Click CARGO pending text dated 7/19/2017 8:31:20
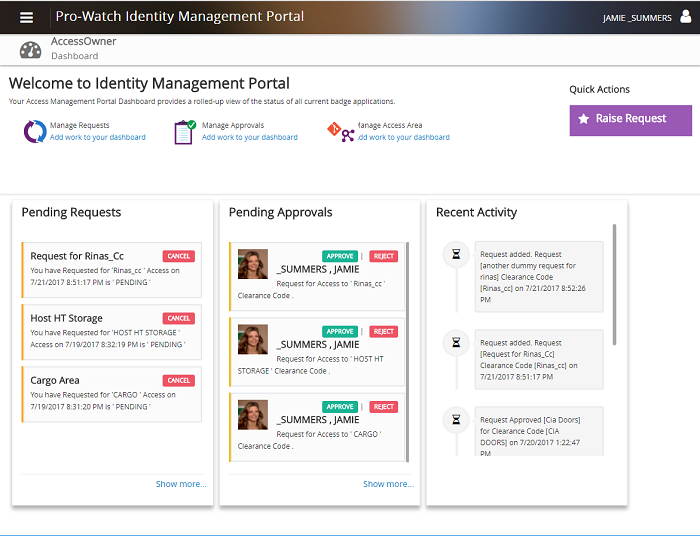Screen dimensions: 700x536 click(x=103, y=401)
